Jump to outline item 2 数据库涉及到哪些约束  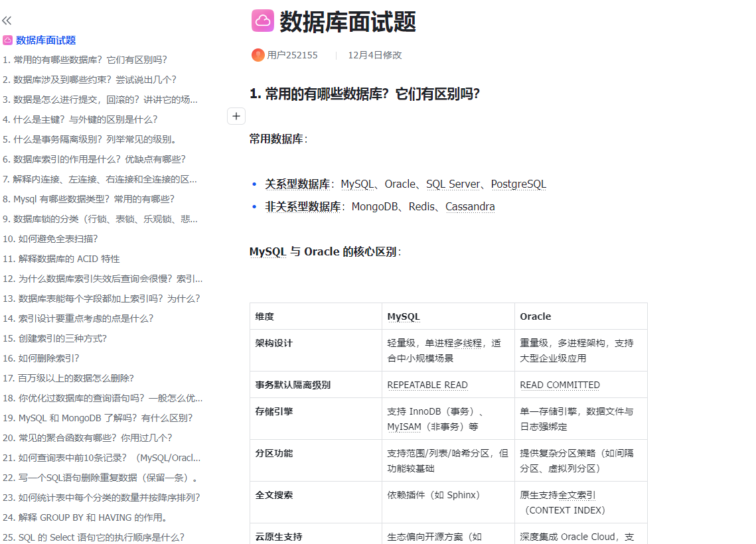(x=90, y=80)
